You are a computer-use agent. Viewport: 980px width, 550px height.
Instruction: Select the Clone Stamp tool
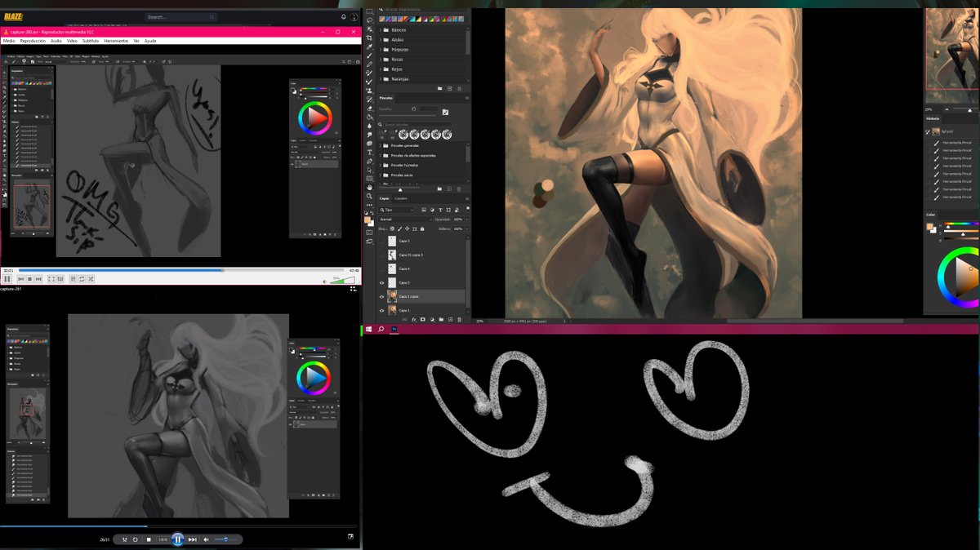pyautogui.click(x=369, y=91)
